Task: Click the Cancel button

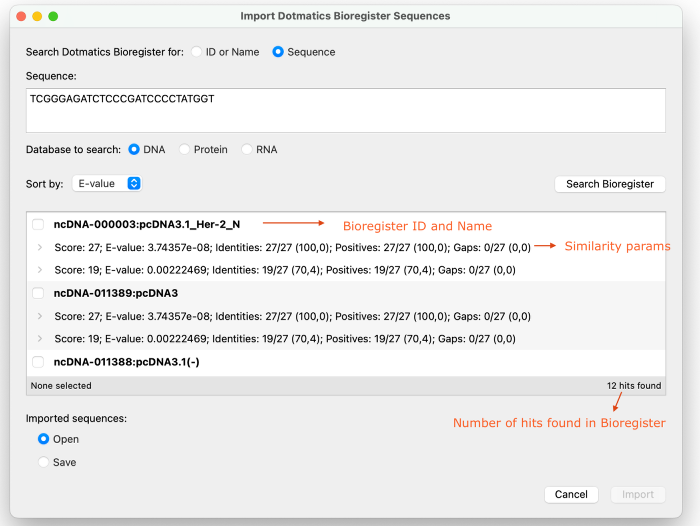Action: click(571, 495)
